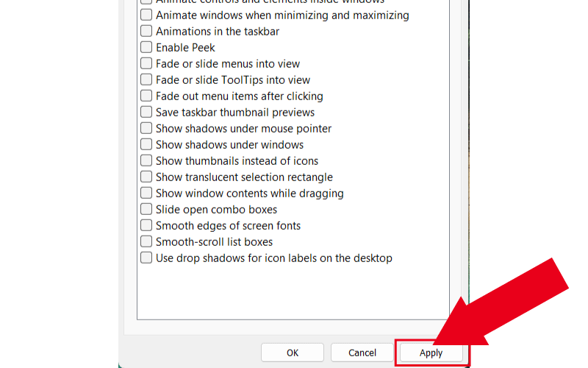Enable Animate windows when minimizing and maximizing

pos(146,15)
